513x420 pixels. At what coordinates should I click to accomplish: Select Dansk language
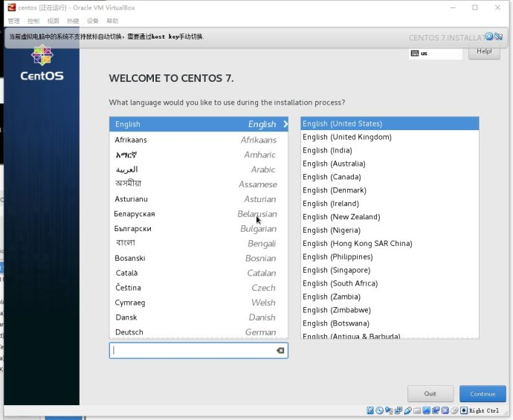click(199, 317)
